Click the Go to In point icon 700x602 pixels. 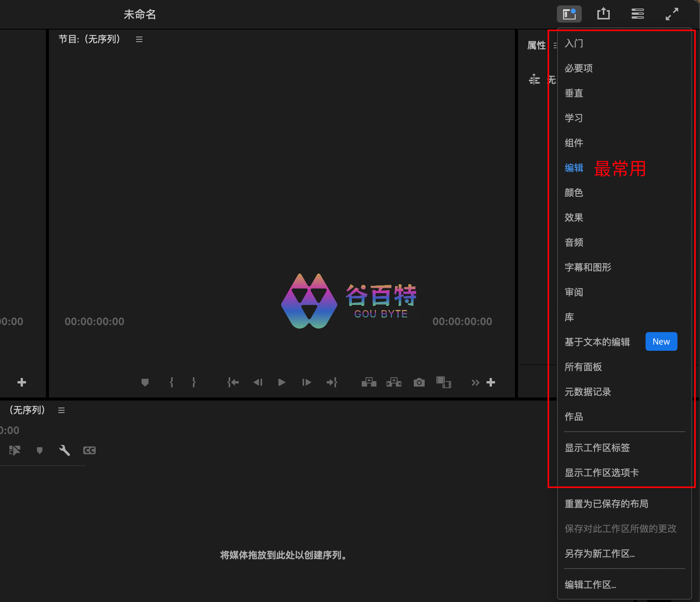(x=233, y=382)
